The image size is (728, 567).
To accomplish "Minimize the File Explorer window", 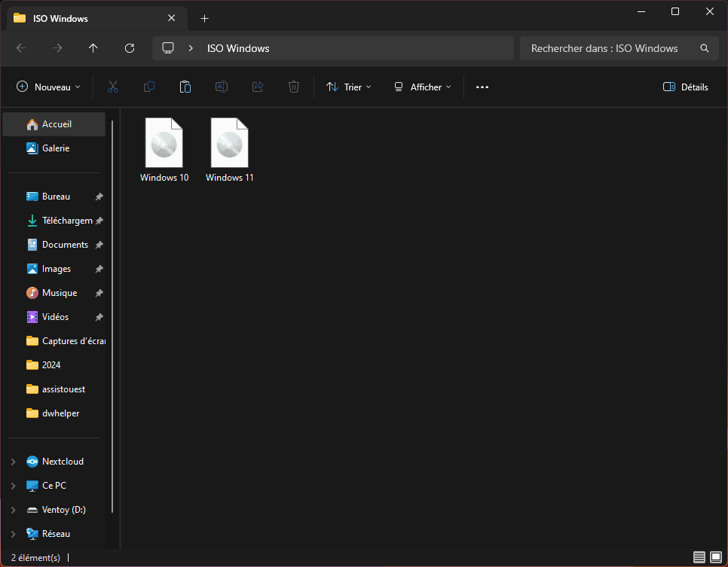I will [x=641, y=11].
